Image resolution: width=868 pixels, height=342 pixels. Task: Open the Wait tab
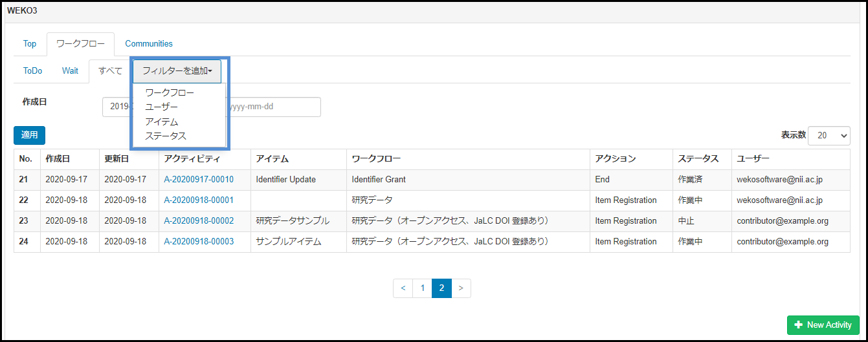point(70,71)
